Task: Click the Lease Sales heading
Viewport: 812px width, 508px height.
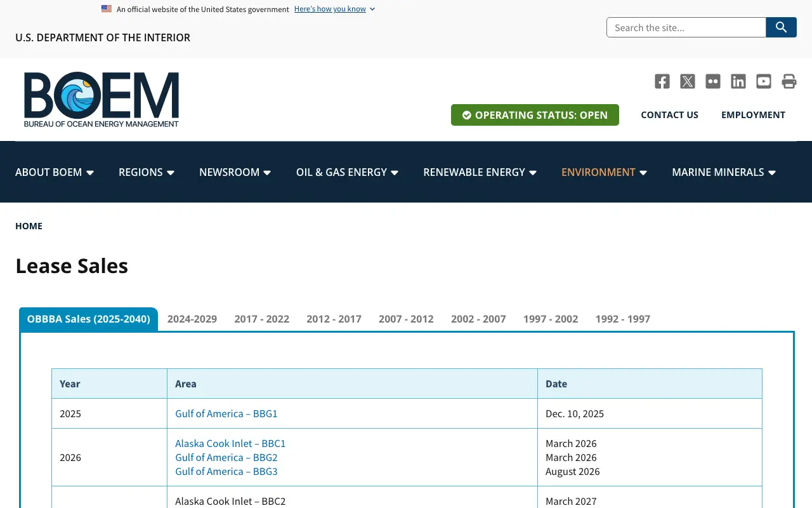Action: 72,265
